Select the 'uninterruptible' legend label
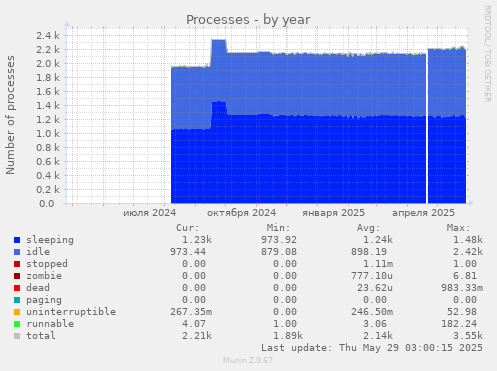The image size is (497, 371). click(71, 312)
